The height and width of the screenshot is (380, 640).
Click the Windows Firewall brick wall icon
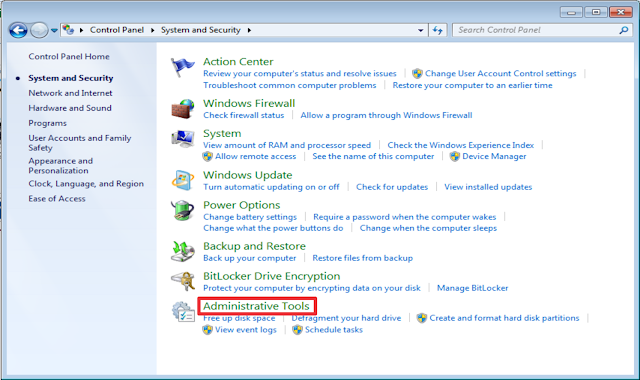(x=182, y=109)
